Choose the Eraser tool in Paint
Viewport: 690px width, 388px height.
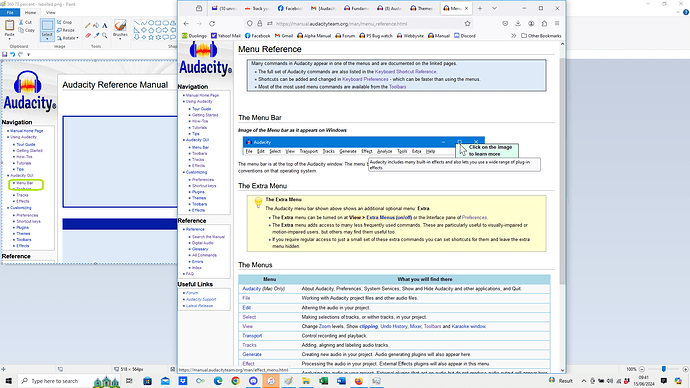88,35
